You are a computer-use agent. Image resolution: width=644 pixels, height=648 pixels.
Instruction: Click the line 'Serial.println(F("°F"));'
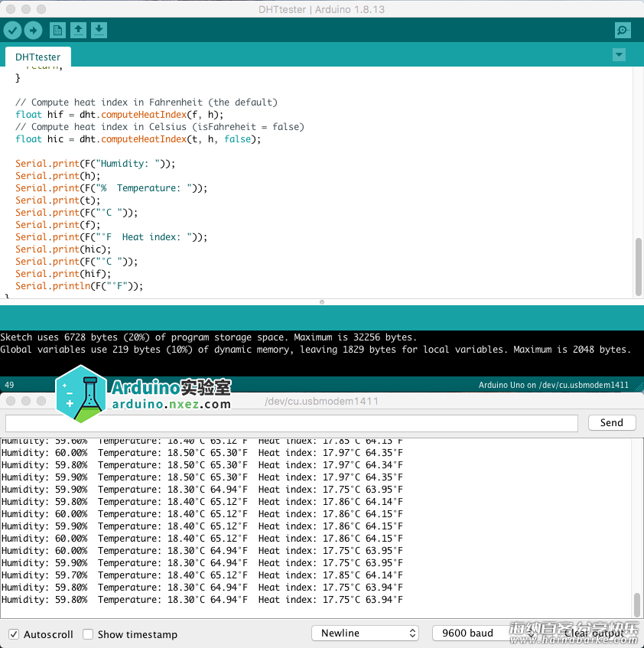coord(80,285)
